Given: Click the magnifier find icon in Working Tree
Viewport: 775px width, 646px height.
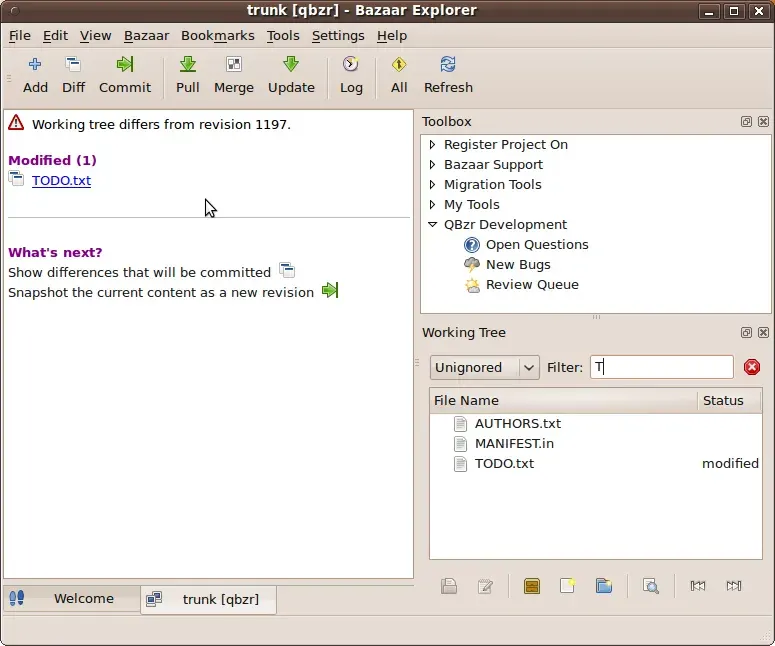Looking at the screenshot, I should coord(650,586).
